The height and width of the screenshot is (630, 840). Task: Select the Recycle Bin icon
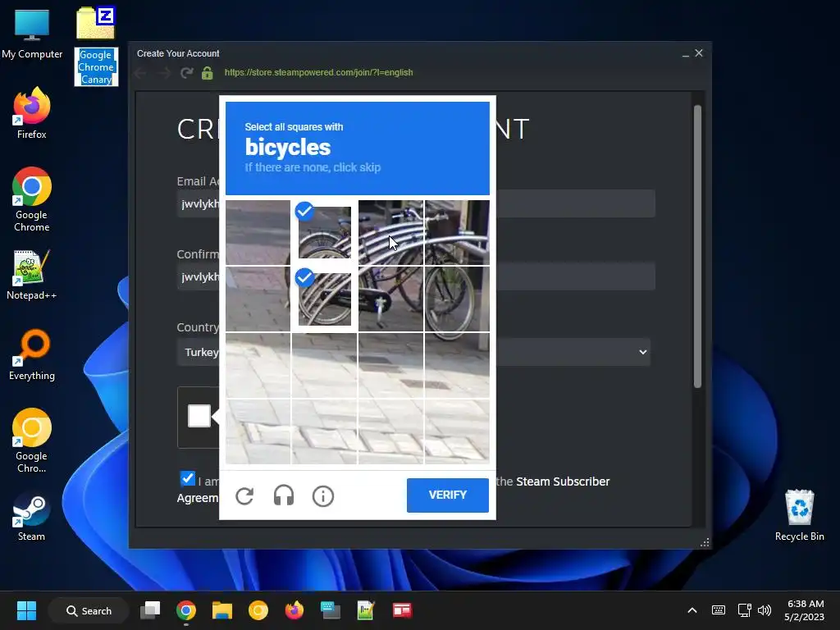pos(799,515)
